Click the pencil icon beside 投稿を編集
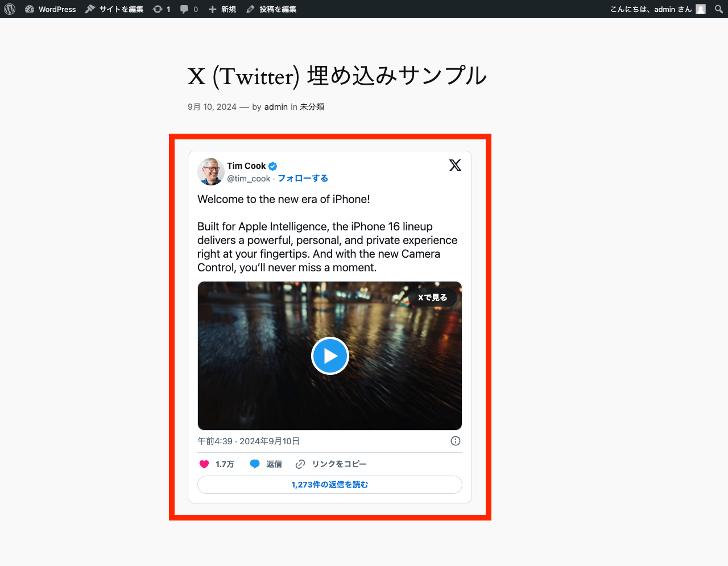 click(250, 9)
